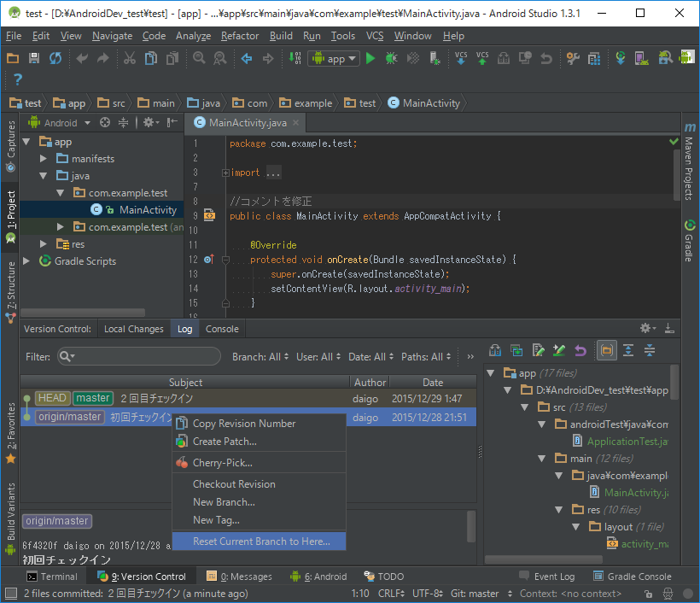700x603 pixels.
Task: Switch to the Console tab
Action: (x=222, y=329)
